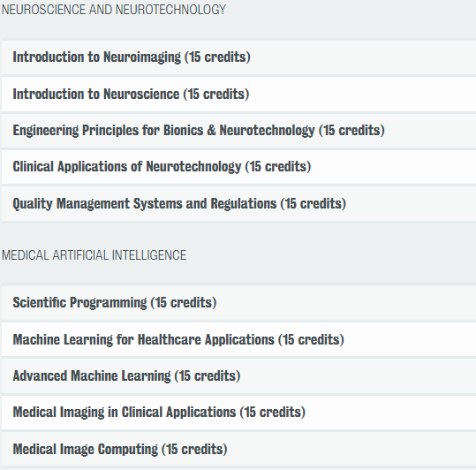Click '(15 credits)' next to Medical Image Computing

(x=194, y=450)
